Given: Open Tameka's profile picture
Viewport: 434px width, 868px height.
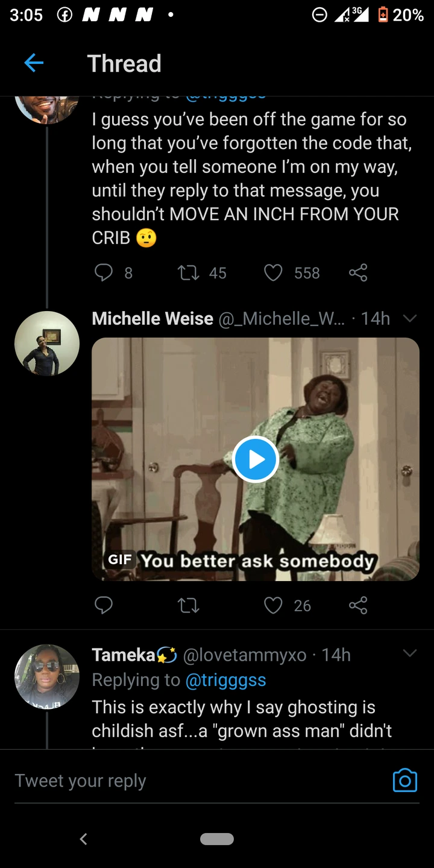Looking at the screenshot, I should pyautogui.click(x=47, y=676).
